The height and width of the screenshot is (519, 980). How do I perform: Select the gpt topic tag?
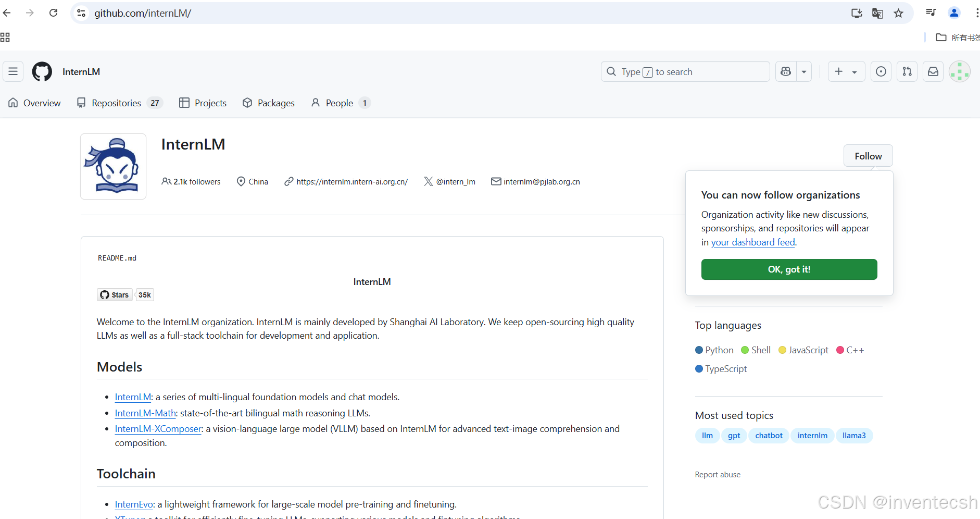pyautogui.click(x=734, y=436)
